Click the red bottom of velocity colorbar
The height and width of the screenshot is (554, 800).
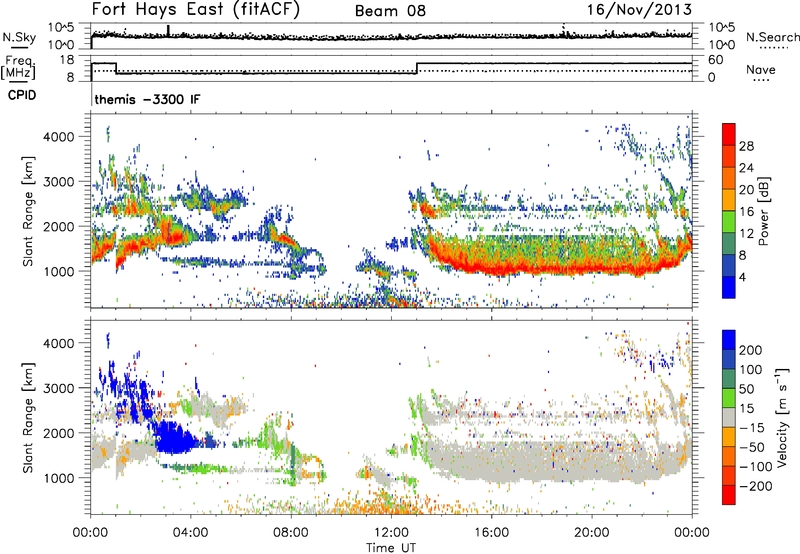pyautogui.click(x=729, y=495)
